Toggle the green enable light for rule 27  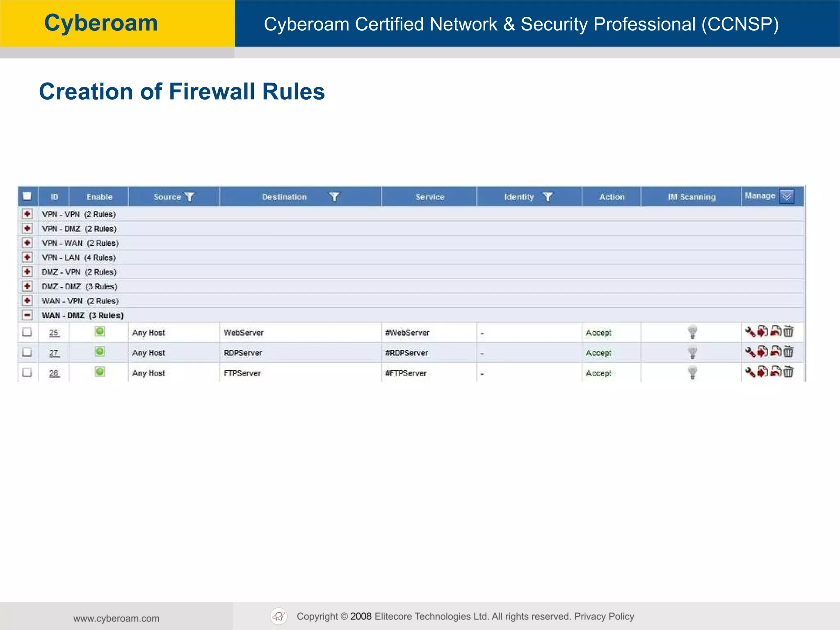(100, 352)
